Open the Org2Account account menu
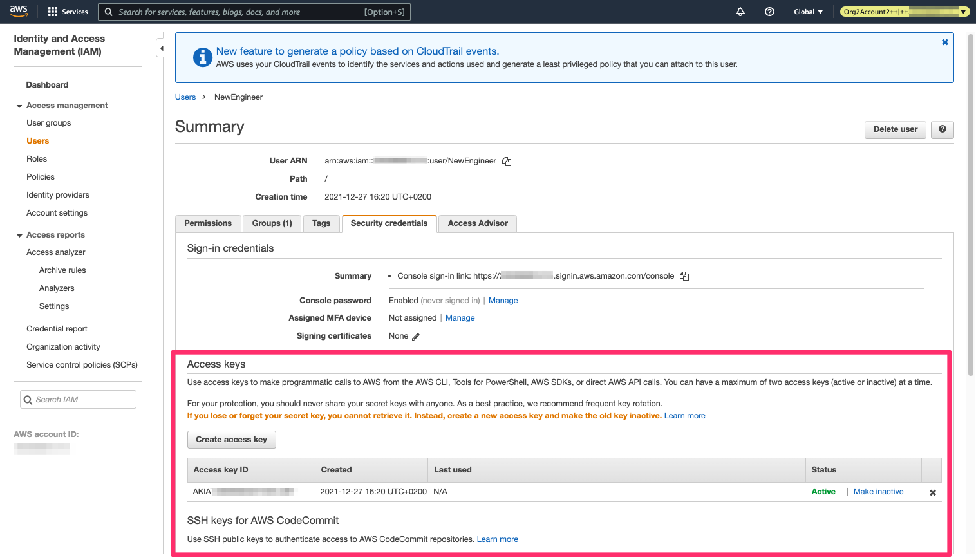The height and width of the screenshot is (560, 976). (905, 12)
